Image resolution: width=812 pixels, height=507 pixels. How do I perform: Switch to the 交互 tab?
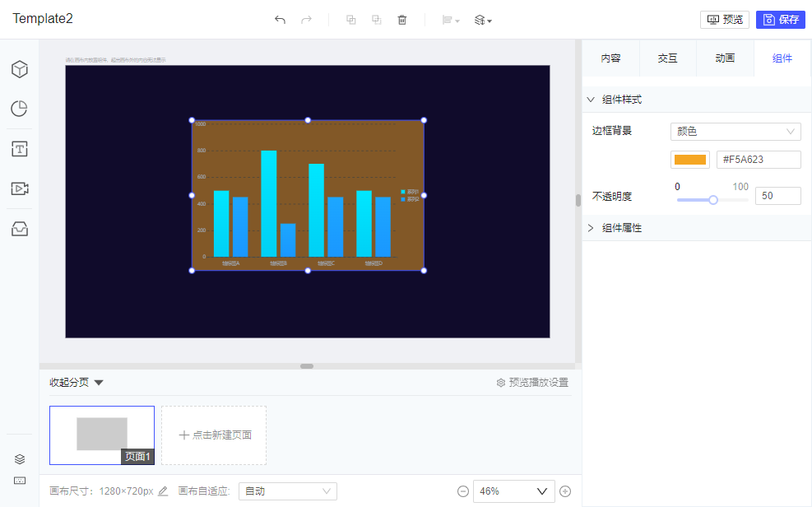[667, 58]
